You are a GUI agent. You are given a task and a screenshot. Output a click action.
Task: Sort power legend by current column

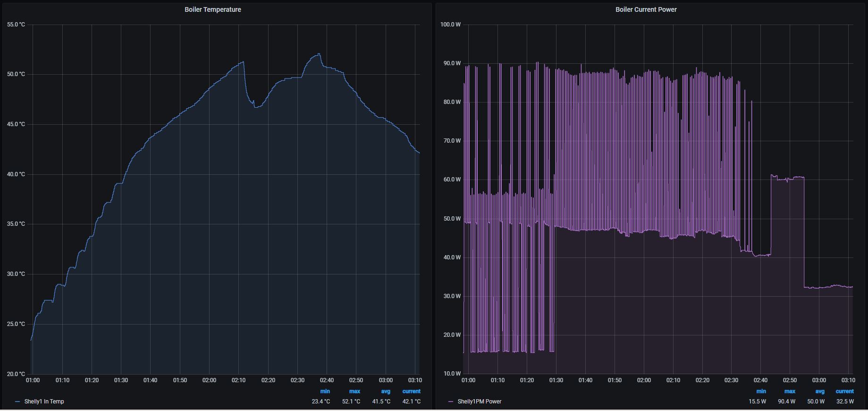coord(844,391)
